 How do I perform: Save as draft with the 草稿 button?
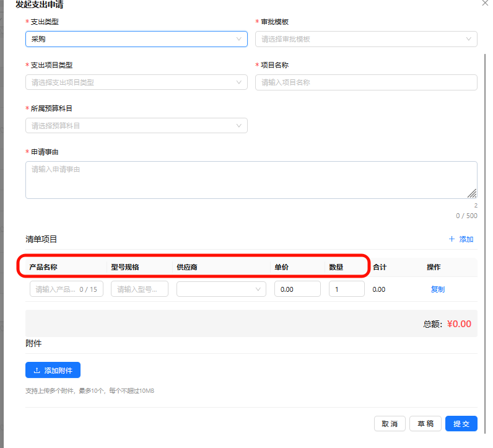pyautogui.click(x=425, y=424)
